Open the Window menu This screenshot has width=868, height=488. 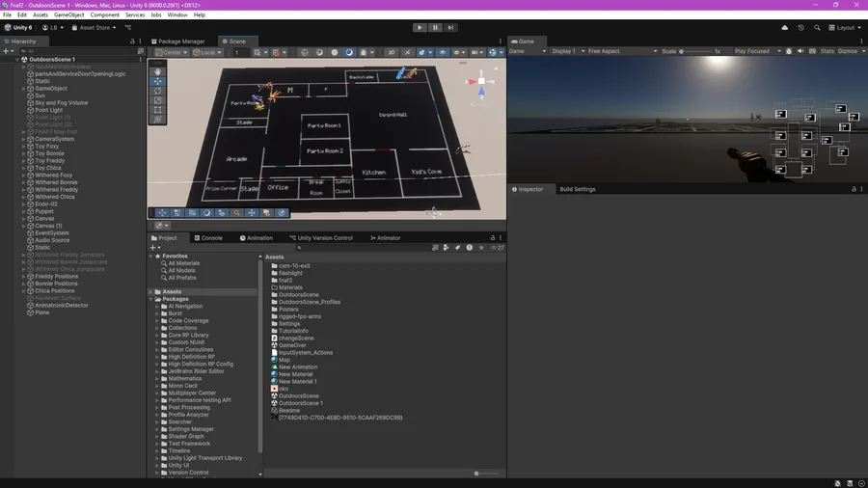[177, 14]
